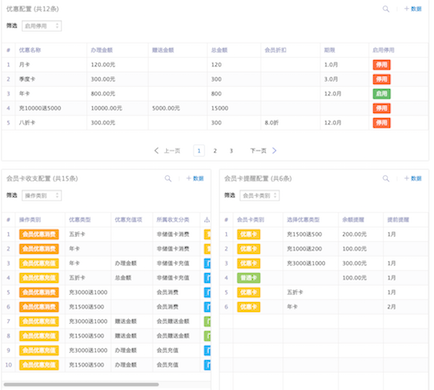The image size is (434, 390).
Task: Add data to the 会员卡收支配置 table
Action: 195,179
